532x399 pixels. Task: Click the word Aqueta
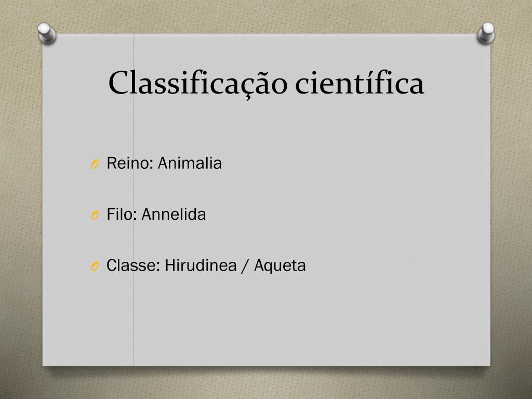[280, 266]
